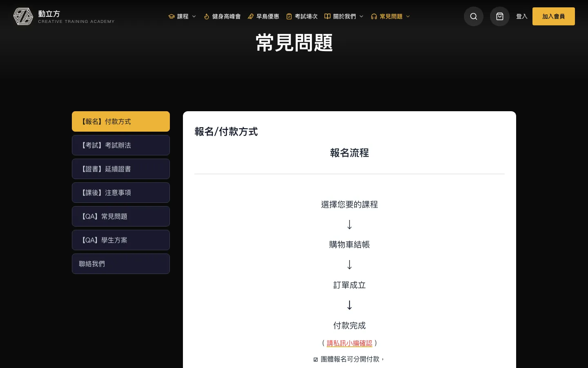
Task: Click the 請私訊小編確認 link
Action: [350, 343]
